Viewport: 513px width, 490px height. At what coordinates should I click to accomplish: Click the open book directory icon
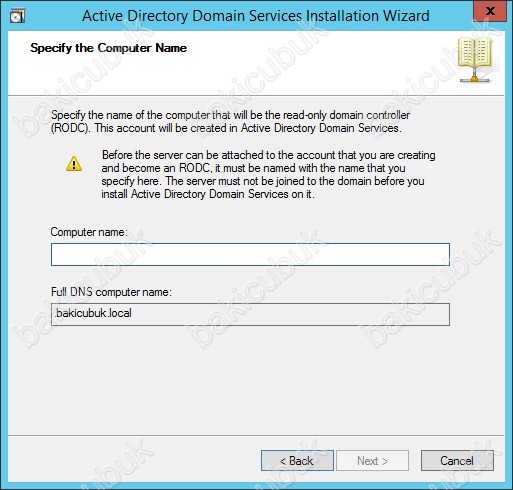coord(475,60)
